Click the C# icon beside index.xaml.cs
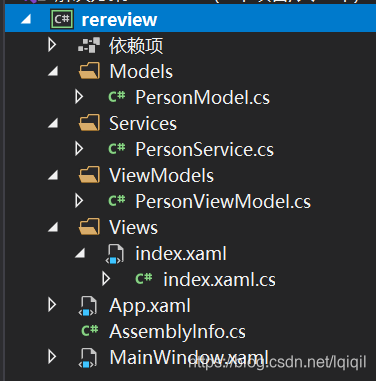The height and width of the screenshot is (381, 376). (144, 279)
